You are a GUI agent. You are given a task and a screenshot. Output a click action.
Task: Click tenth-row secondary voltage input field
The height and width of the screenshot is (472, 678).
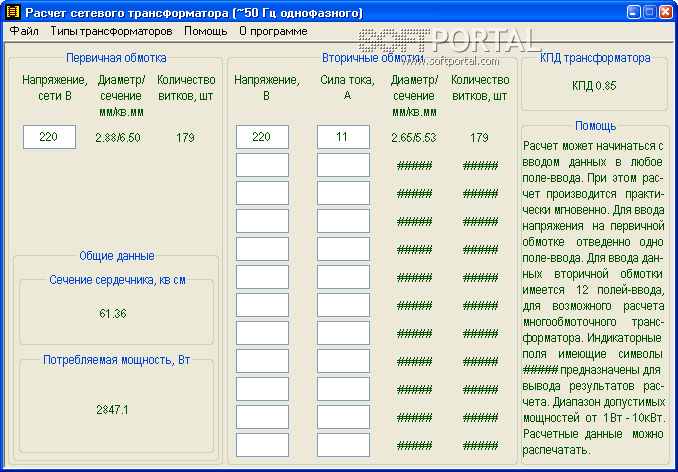(262, 389)
